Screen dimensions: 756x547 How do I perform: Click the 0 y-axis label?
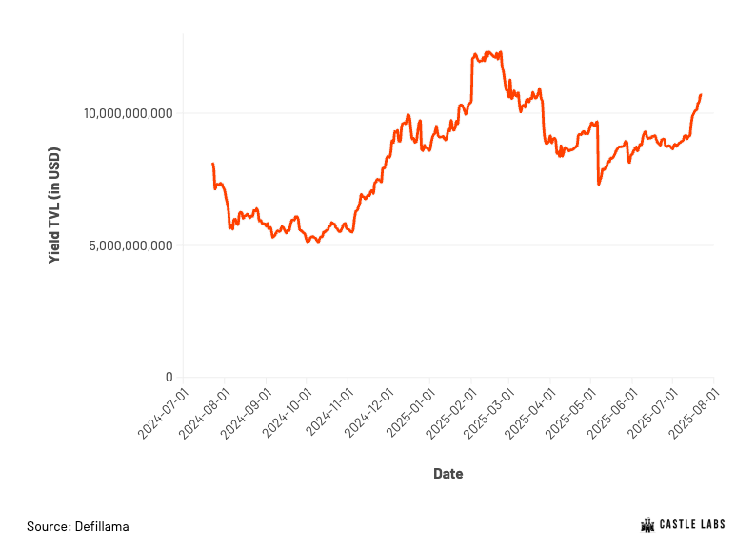pos(169,377)
